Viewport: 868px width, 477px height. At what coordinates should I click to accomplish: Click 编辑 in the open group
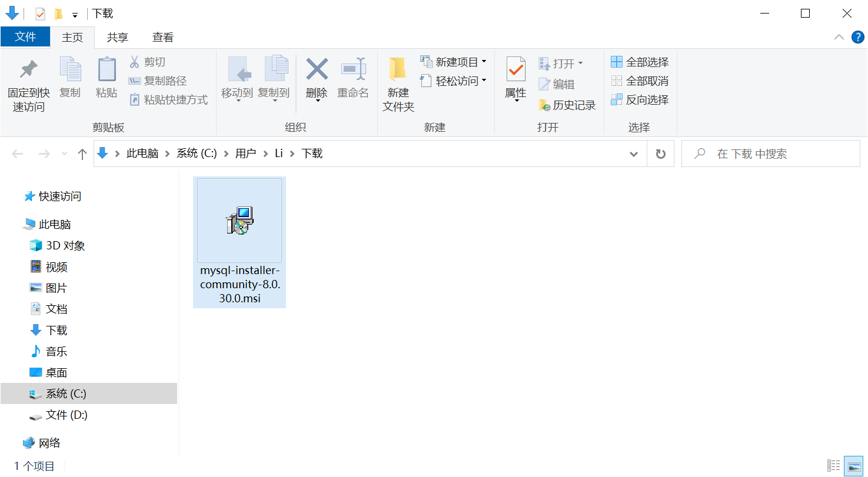[x=557, y=84]
